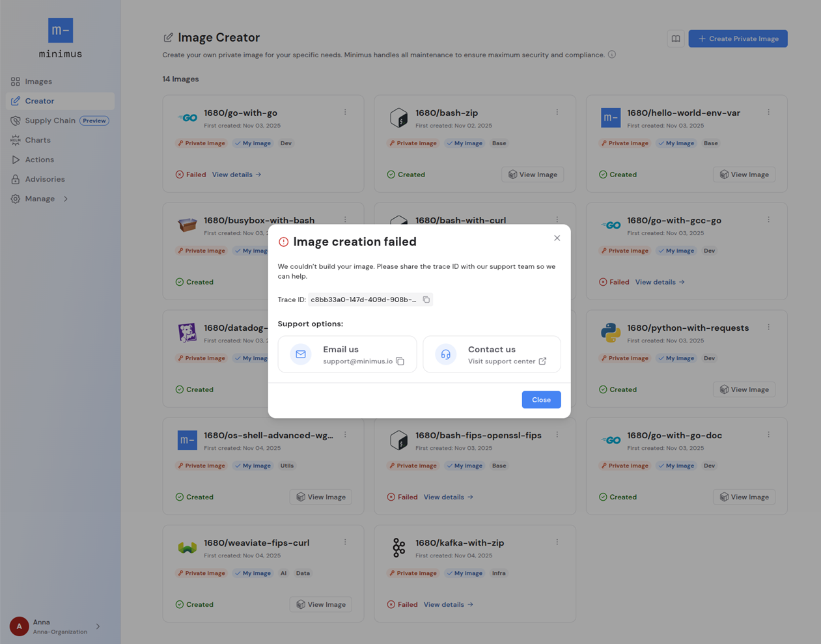Click the minimus logo in the sidebar
Image resolution: width=821 pixels, height=644 pixels.
tap(60, 30)
